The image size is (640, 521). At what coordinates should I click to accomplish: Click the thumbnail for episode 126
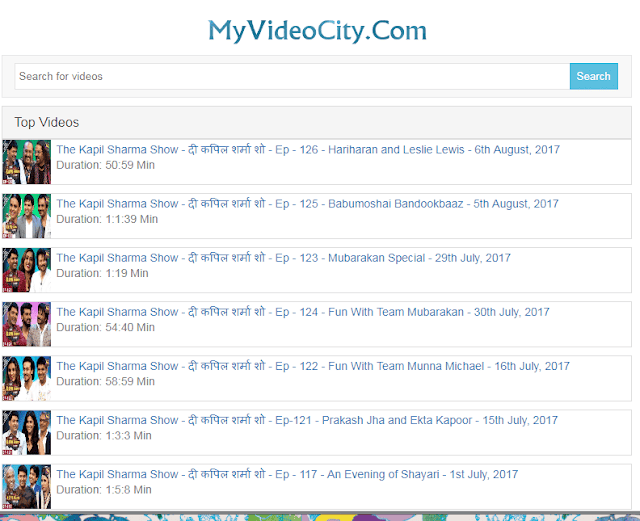[27, 162]
